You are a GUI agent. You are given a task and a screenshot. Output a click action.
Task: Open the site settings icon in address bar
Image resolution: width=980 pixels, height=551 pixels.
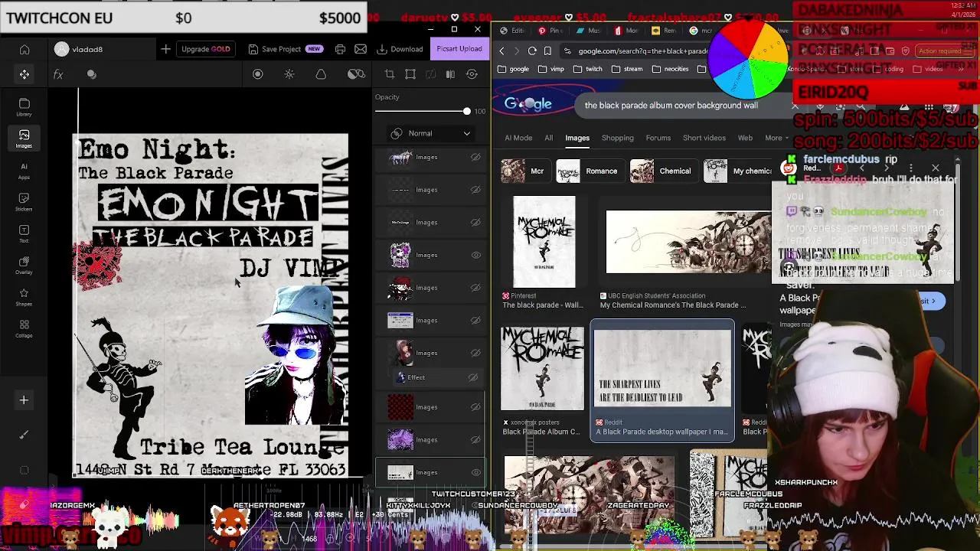tap(567, 51)
